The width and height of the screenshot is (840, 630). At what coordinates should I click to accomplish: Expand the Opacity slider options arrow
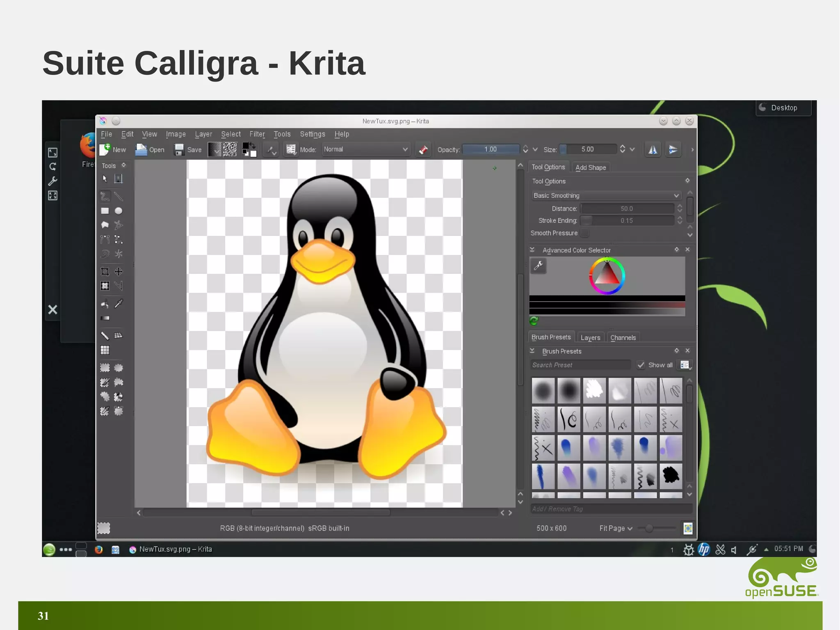pos(535,149)
